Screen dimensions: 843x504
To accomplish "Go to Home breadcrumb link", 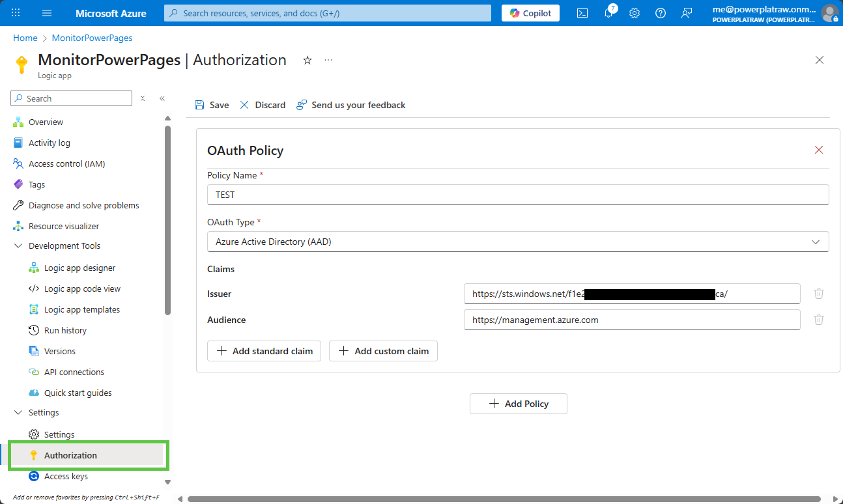I will click(x=25, y=38).
